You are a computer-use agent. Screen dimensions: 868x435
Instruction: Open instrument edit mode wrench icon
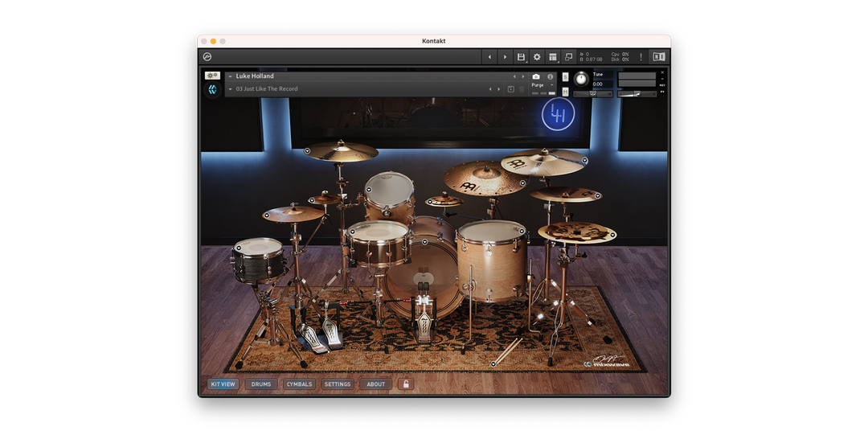click(212, 76)
